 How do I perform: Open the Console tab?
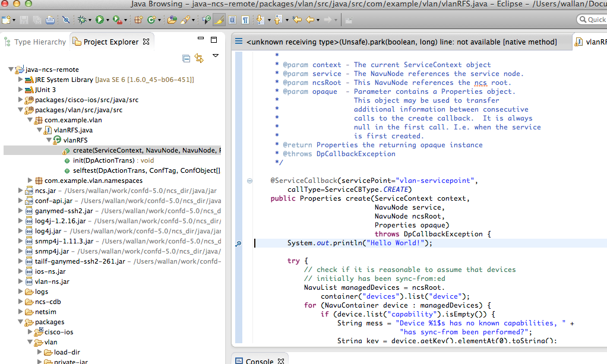coord(260,360)
